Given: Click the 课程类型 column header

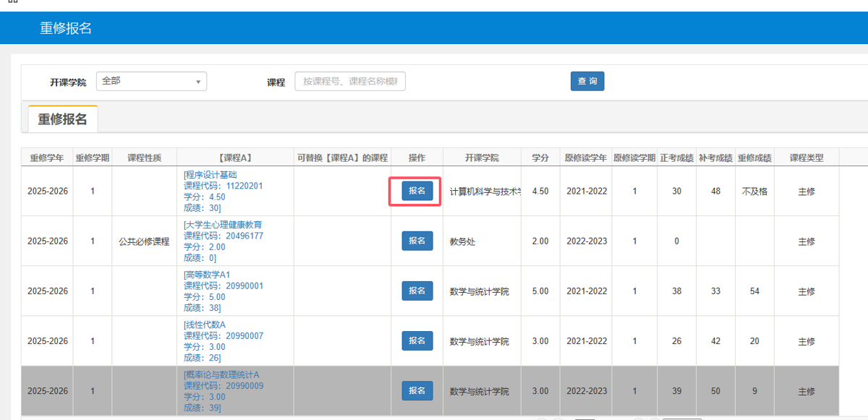Looking at the screenshot, I should coord(807,158).
